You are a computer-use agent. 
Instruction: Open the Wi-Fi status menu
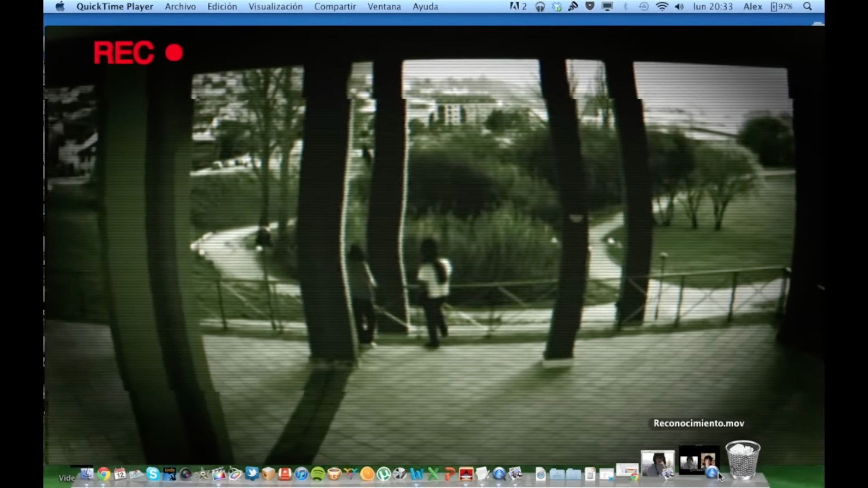click(x=661, y=7)
